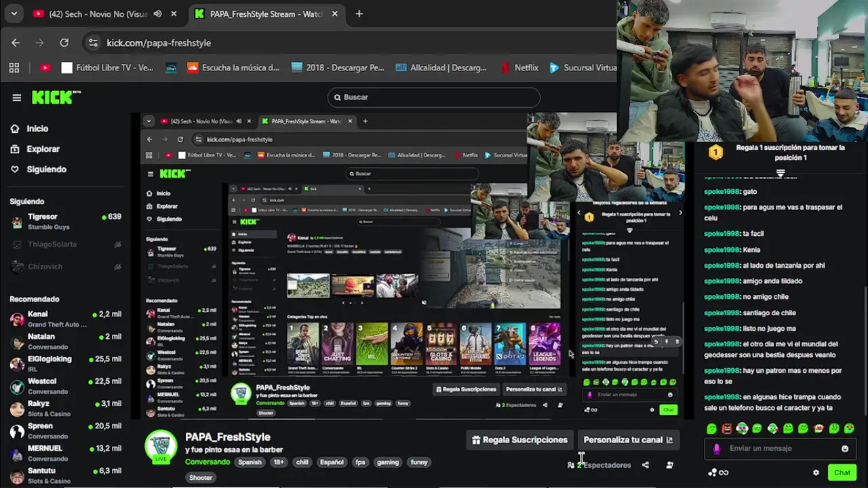Open the emoji picker in message box

845,448
